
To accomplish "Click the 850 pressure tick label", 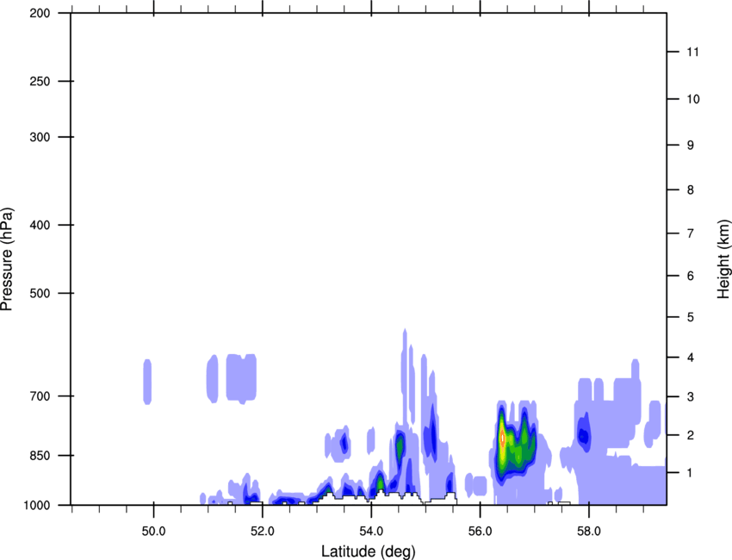I will pos(40,456).
